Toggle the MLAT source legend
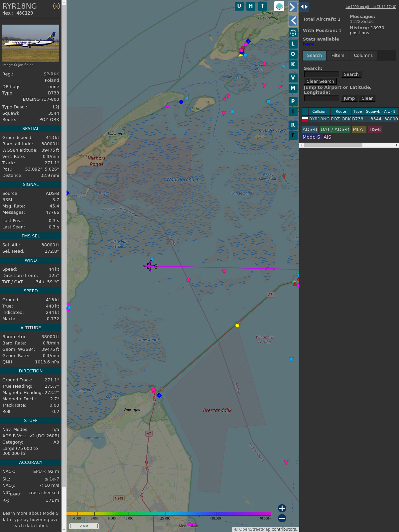 (x=359, y=130)
